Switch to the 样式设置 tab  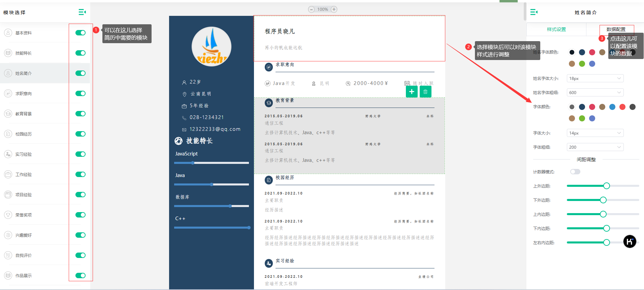(x=556, y=29)
